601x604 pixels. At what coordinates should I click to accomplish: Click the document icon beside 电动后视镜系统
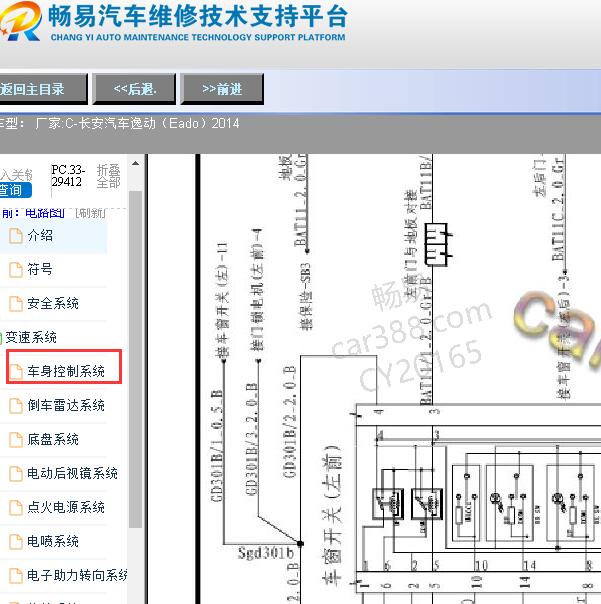16,473
